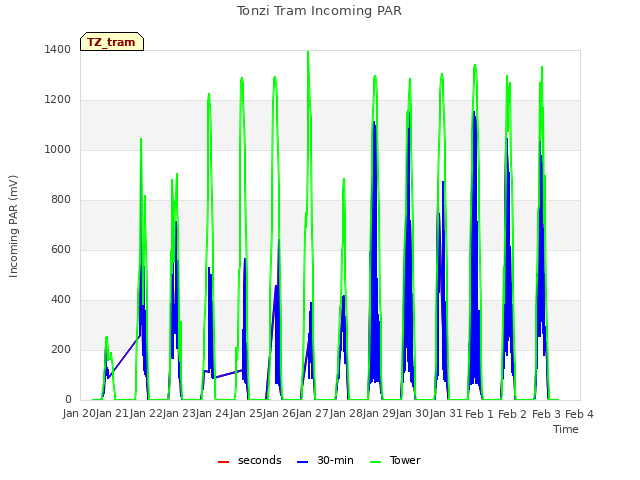The image size is (640, 480).
Task: Click the 'Jan 24' x-axis tick label
Action: (213, 414)
